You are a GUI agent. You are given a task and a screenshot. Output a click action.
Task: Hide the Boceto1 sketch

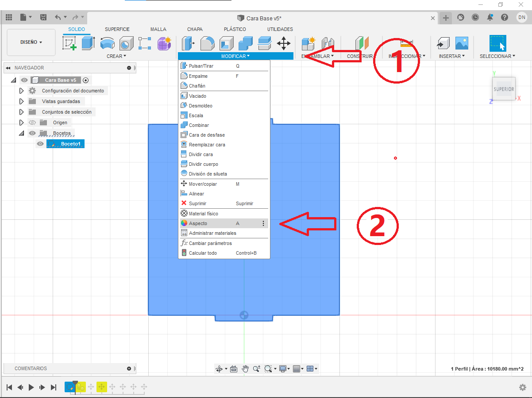click(40, 144)
